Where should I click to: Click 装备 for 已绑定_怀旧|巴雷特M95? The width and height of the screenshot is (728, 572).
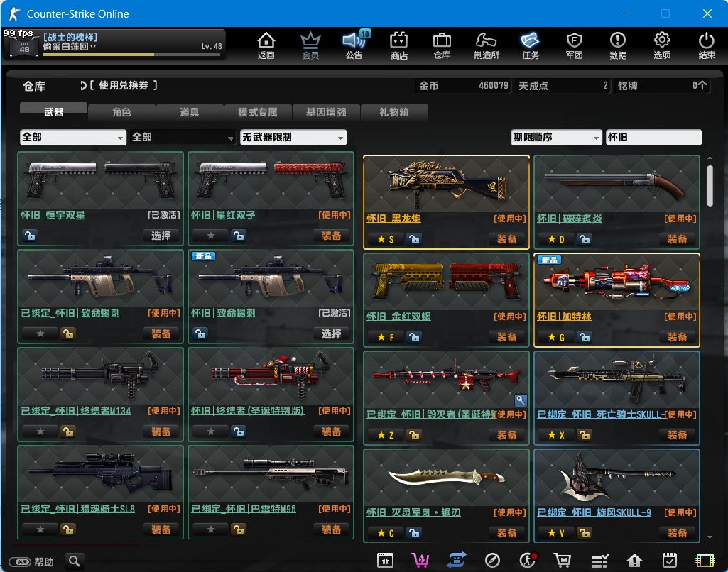(332, 529)
